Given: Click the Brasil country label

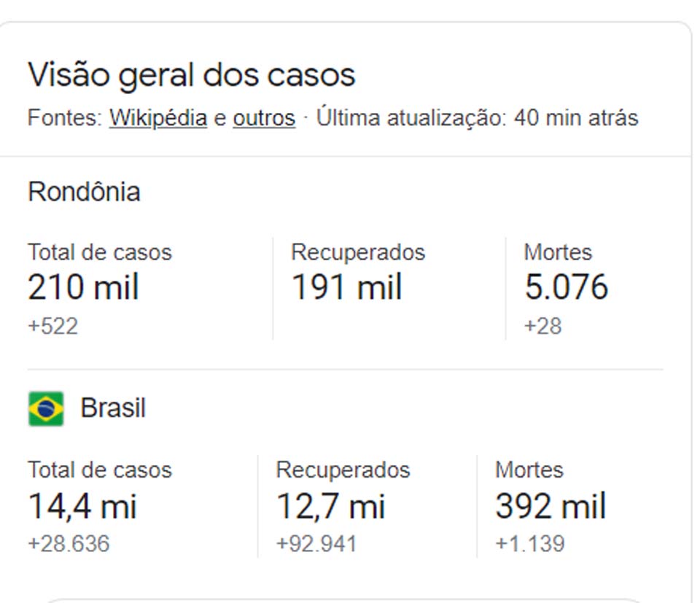Looking at the screenshot, I should pyautogui.click(x=113, y=408).
